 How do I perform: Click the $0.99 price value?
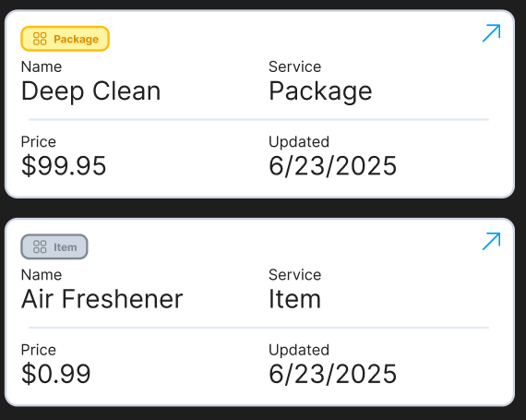click(x=55, y=374)
